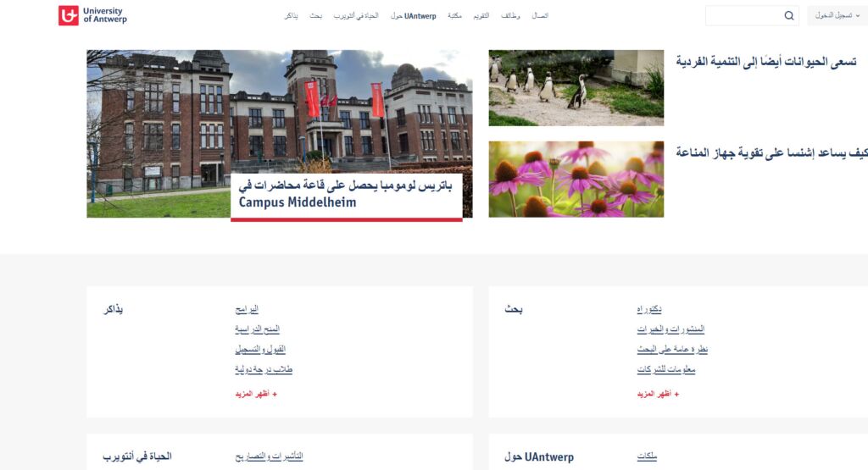The image size is (868, 470).
Task: Open the penguins article thumbnail
Action: (x=576, y=88)
